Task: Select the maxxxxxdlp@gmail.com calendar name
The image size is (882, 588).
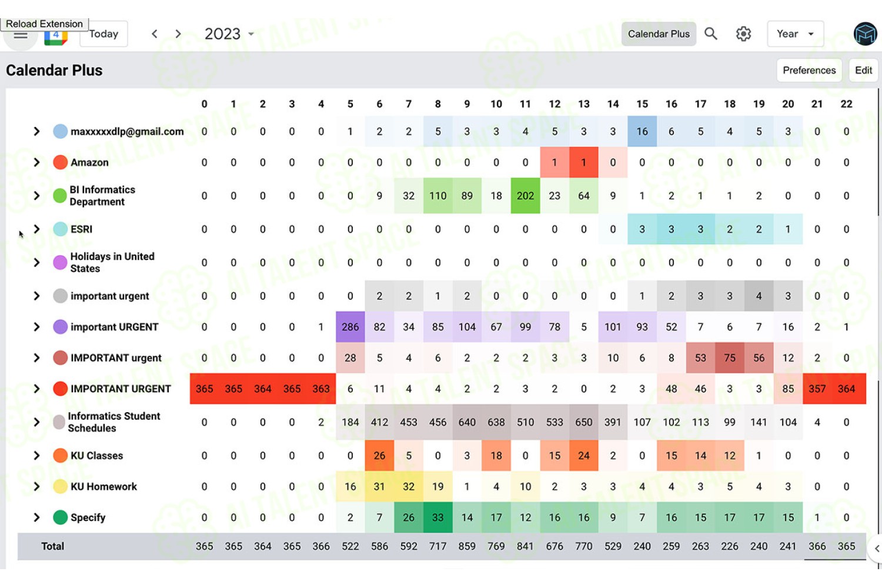Action: coord(127,132)
